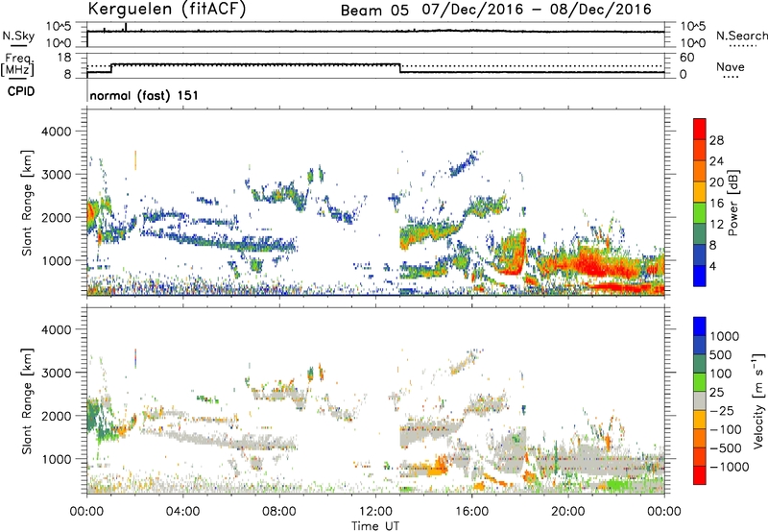Viewport: 768px width, 532px height.
Task: Click the 'N.Search' legend label
Action: click(741, 36)
